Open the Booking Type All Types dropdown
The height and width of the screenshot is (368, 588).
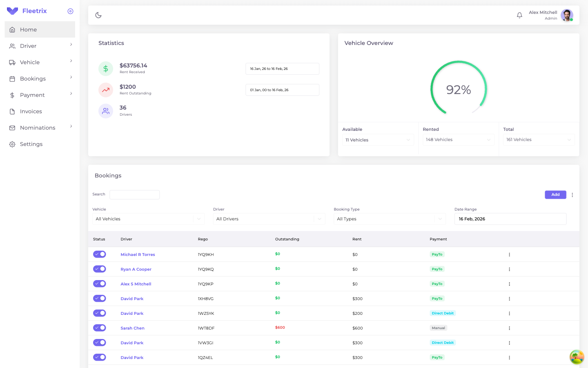coord(390,219)
